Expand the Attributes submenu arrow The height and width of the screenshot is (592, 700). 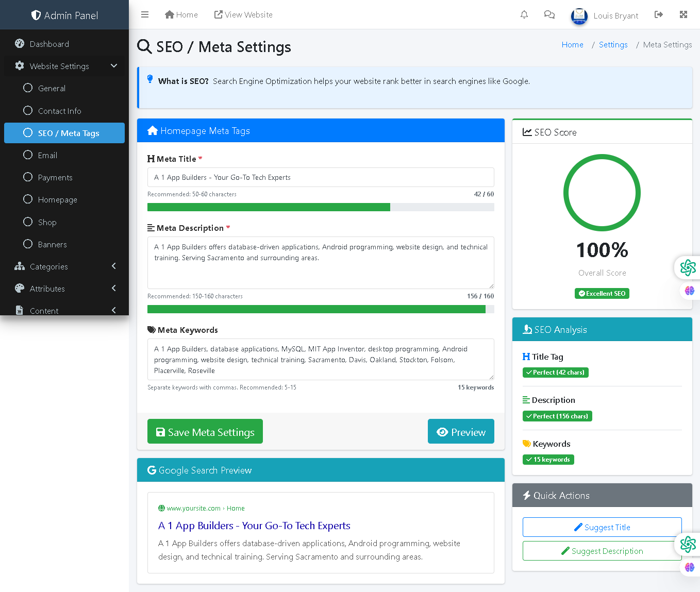[114, 289]
